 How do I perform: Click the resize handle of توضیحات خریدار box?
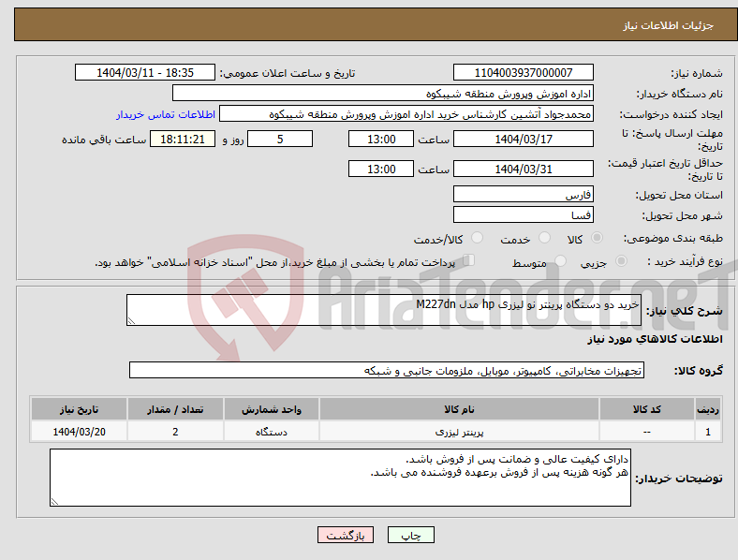point(54,502)
